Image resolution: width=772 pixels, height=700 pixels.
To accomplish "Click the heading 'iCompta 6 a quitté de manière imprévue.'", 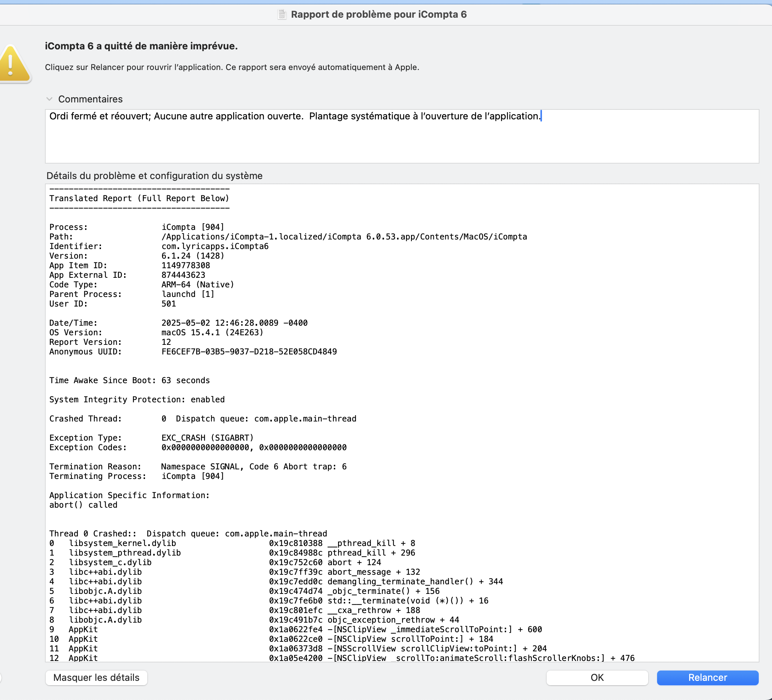I will 141,46.
